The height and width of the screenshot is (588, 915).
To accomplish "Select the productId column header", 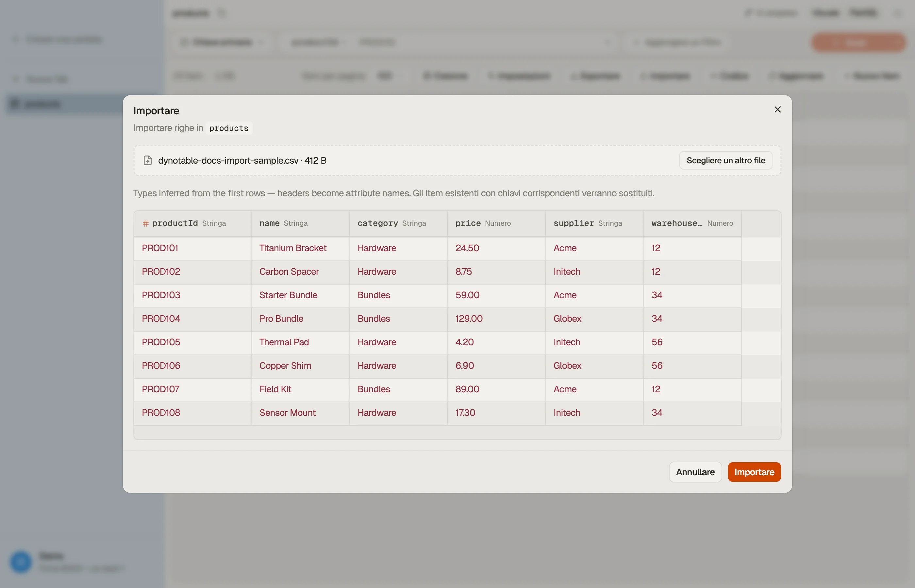I will tap(192, 223).
